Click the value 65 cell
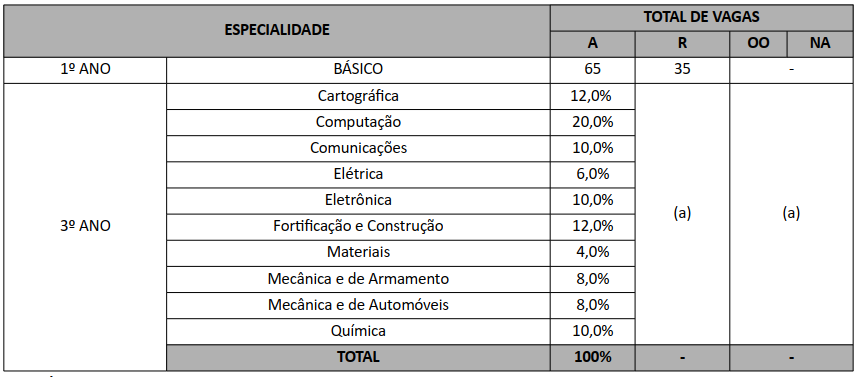Viewport: 857px width, 377px height. click(x=592, y=70)
